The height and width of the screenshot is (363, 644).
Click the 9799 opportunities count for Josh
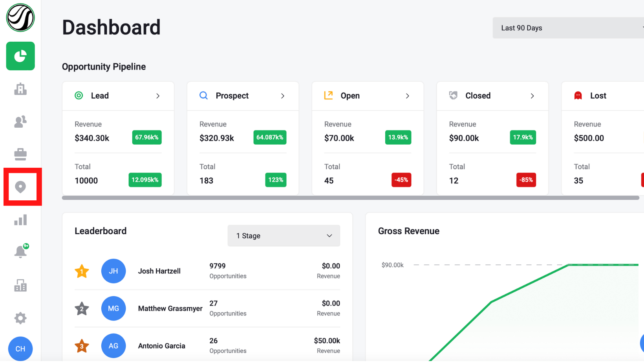(218, 266)
